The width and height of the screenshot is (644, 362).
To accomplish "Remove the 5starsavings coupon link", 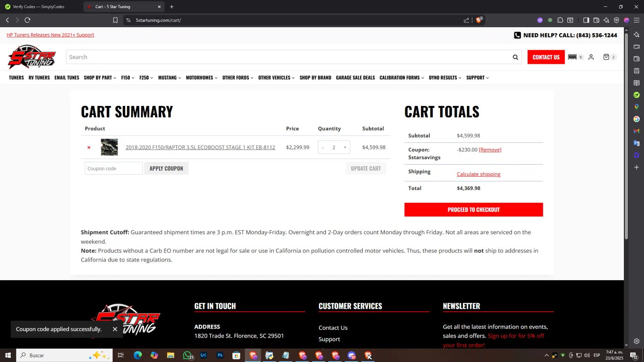I will pyautogui.click(x=490, y=150).
